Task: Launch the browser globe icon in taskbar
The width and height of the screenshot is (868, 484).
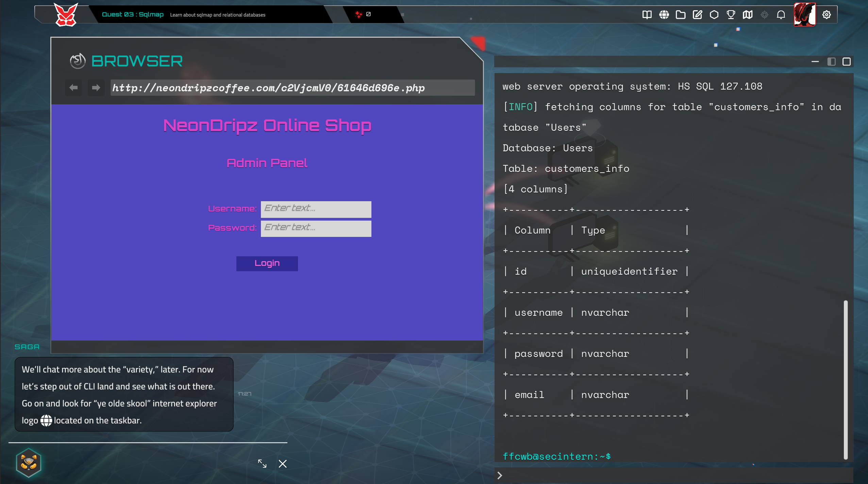Action: [664, 15]
